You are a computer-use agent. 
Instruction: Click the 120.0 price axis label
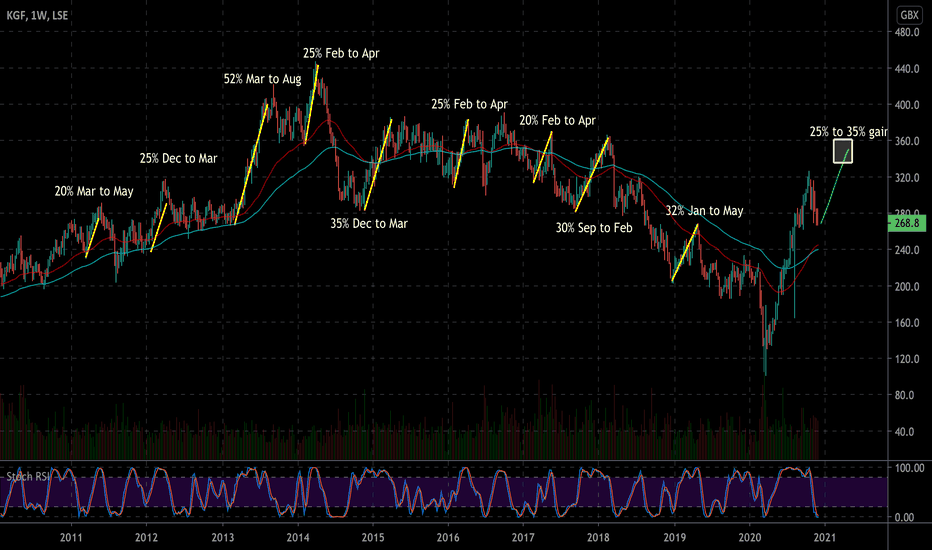[907, 359]
